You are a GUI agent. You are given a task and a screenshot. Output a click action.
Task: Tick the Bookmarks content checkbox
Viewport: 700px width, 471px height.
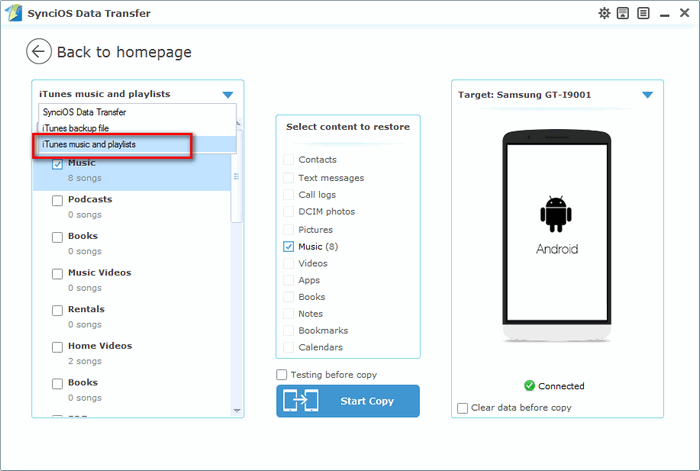288,330
